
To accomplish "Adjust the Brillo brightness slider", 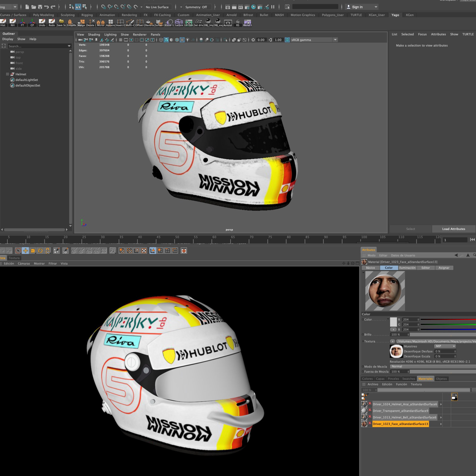I will click(x=443, y=335).
